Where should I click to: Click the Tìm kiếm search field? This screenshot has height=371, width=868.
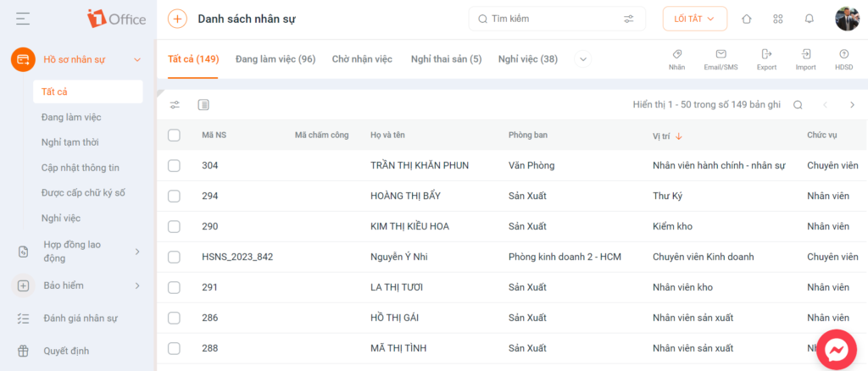[x=557, y=19]
